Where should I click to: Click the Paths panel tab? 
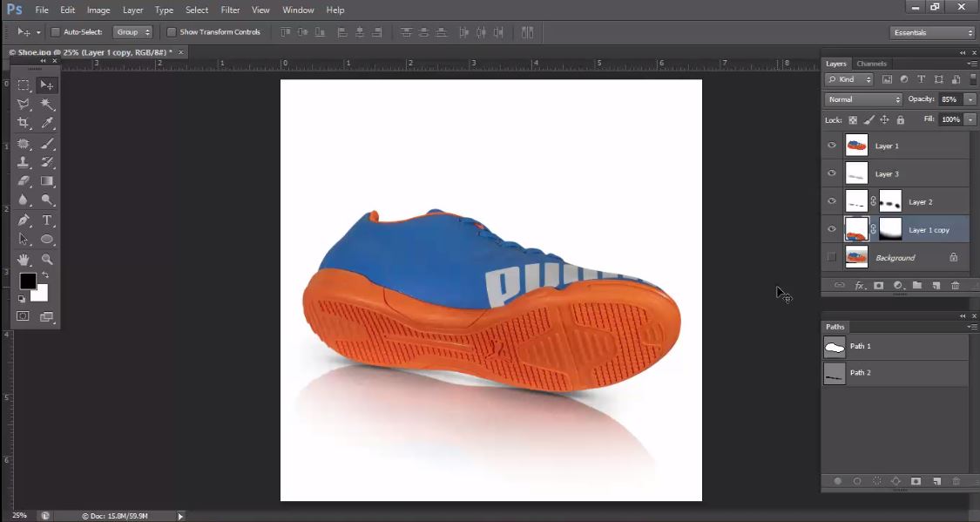(x=835, y=327)
